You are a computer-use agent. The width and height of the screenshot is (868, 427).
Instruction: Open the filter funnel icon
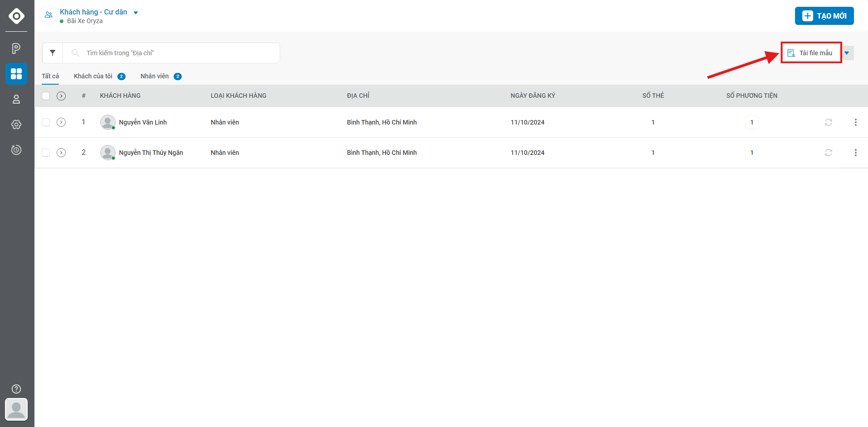[53, 53]
